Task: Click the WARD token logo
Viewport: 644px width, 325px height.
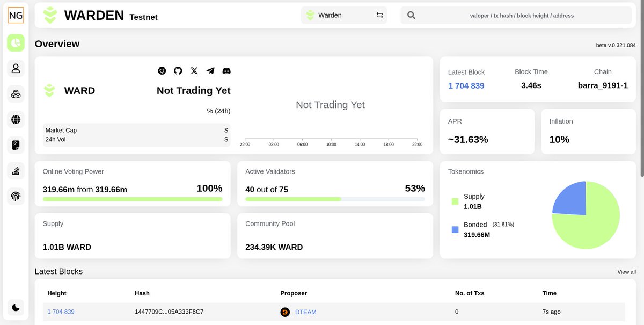Action: [49, 91]
